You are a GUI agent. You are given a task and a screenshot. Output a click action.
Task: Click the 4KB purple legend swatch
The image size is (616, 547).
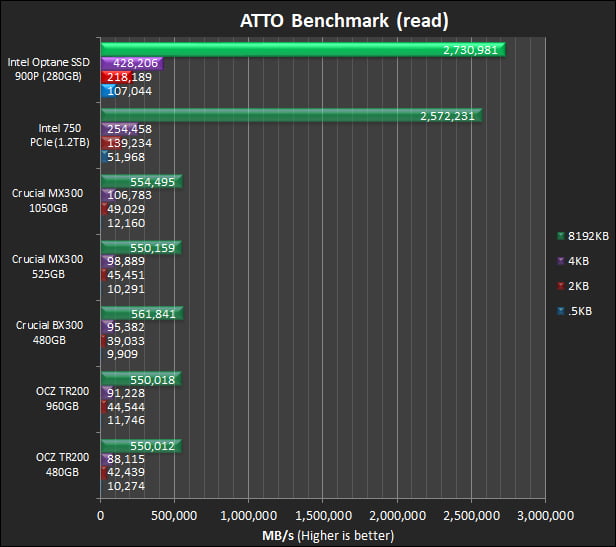coord(561,261)
